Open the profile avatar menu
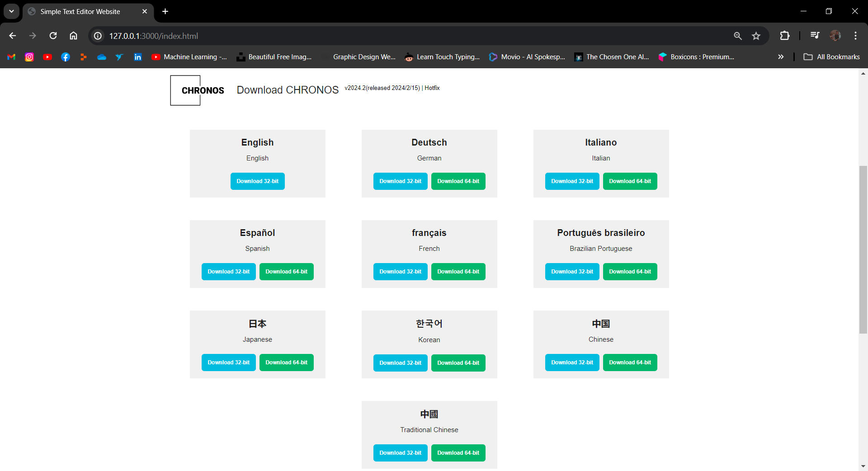Screen dimensions: 868x471 tap(835, 36)
